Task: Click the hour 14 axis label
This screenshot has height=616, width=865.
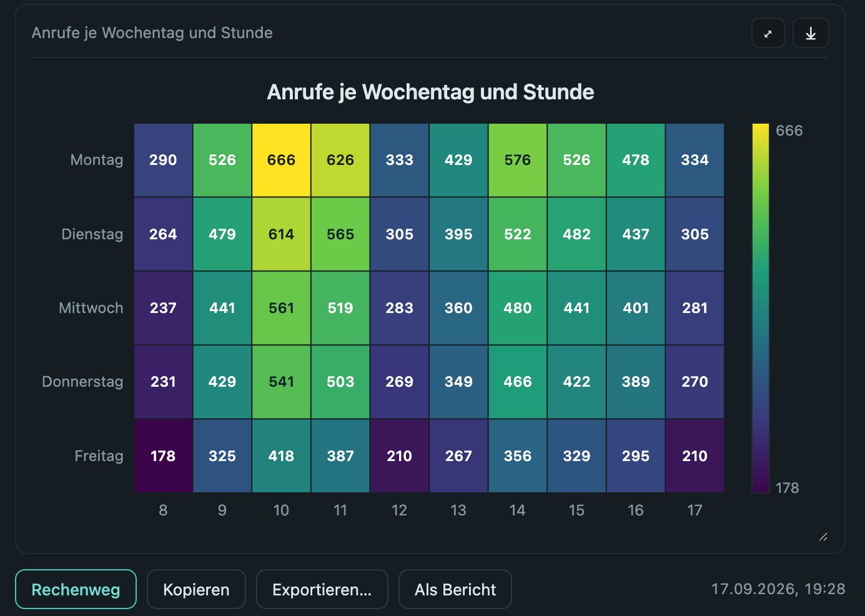Action: pyautogui.click(x=518, y=510)
